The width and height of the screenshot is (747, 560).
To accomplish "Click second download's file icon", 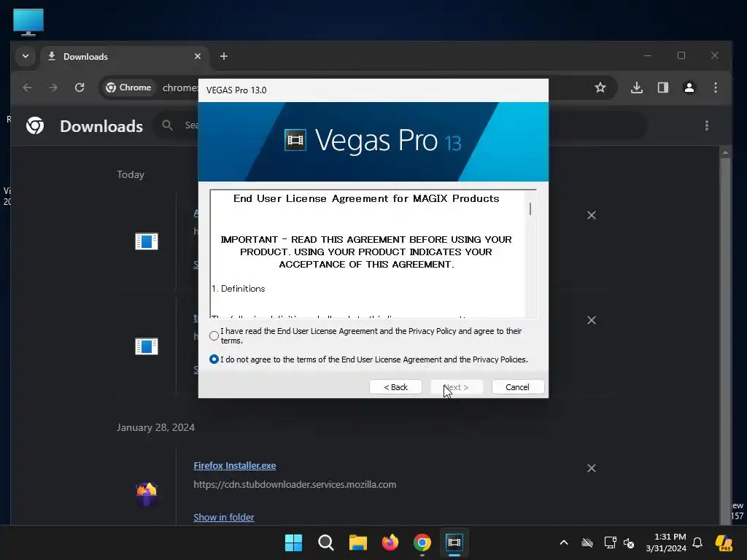I will tap(146, 346).
